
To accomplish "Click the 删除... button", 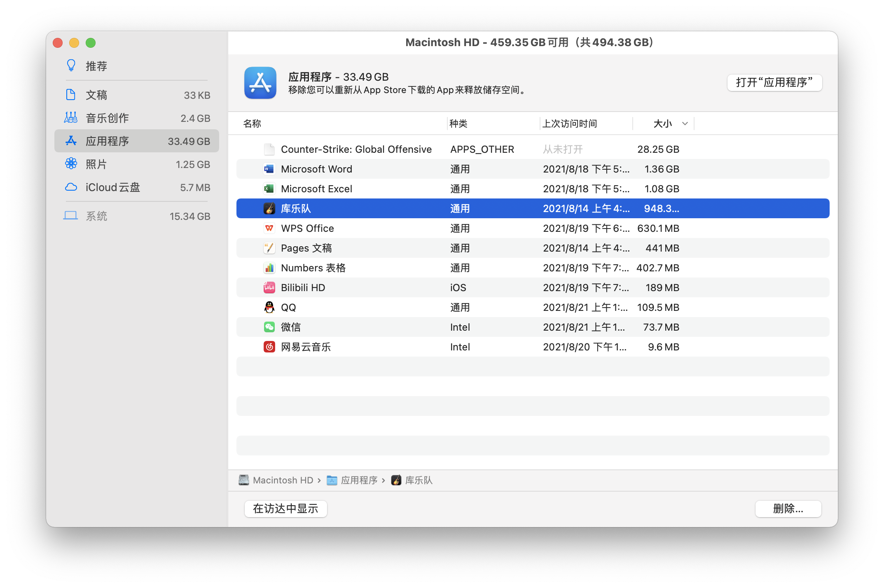I will (x=788, y=509).
